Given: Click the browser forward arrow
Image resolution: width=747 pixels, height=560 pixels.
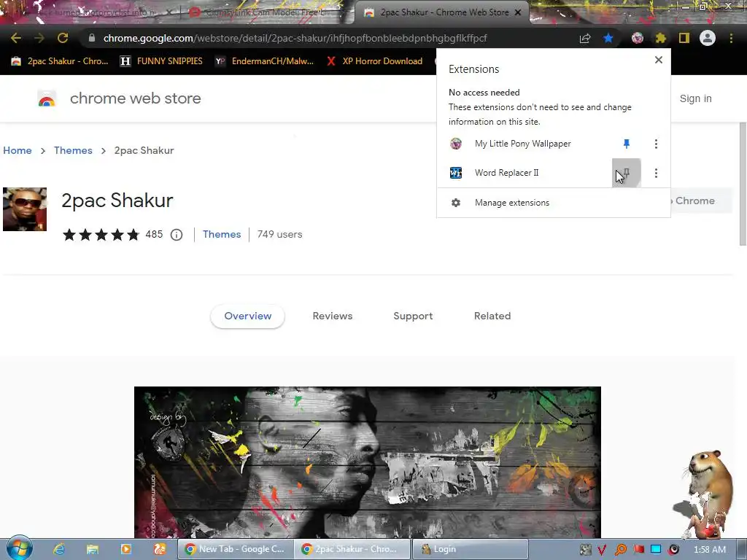Looking at the screenshot, I should [39, 38].
